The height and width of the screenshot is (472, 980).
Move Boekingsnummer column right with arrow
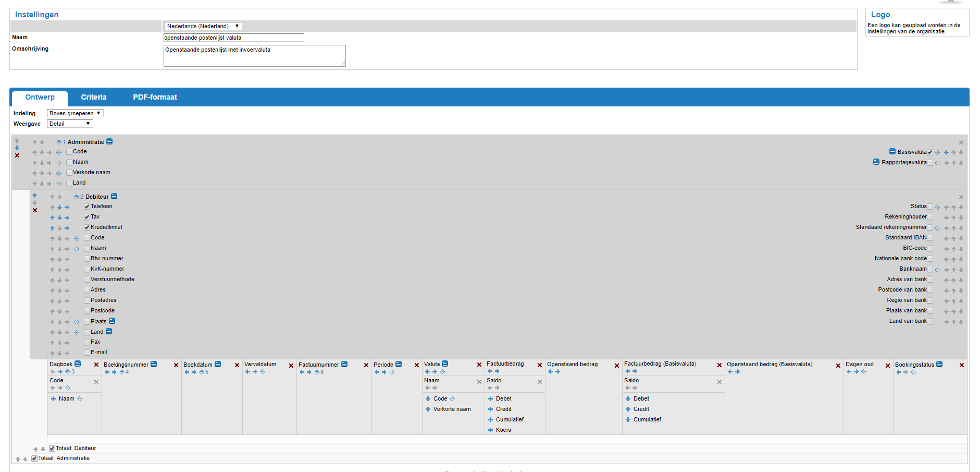[x=114, y=372]
